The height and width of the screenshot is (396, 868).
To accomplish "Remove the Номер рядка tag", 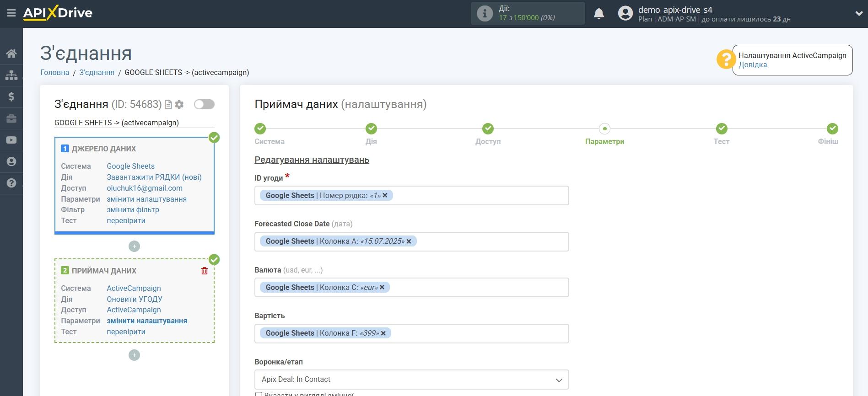I will [385, 195].
